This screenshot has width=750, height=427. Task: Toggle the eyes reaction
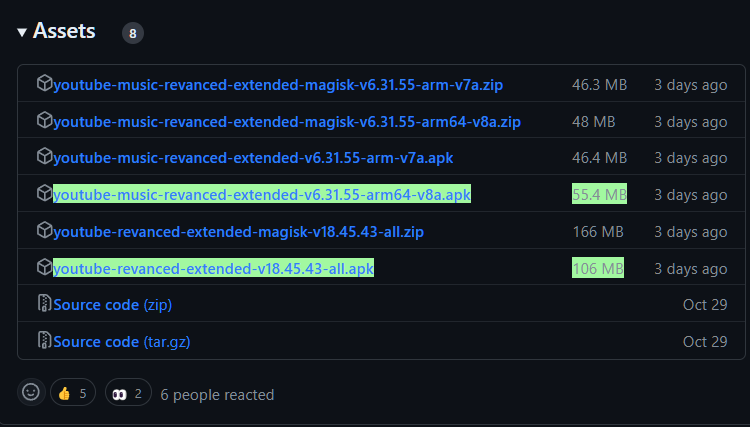(x=128, y=392)
